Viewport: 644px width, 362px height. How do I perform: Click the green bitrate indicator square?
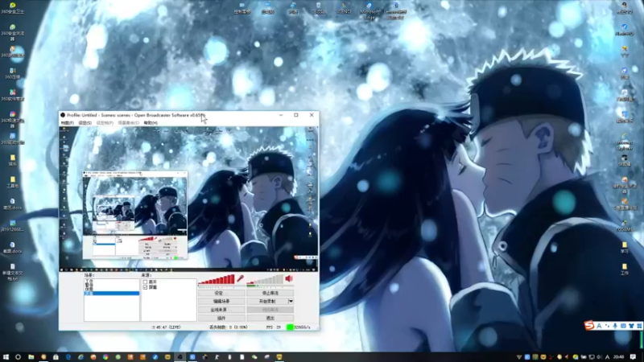(x=290, y=327)
